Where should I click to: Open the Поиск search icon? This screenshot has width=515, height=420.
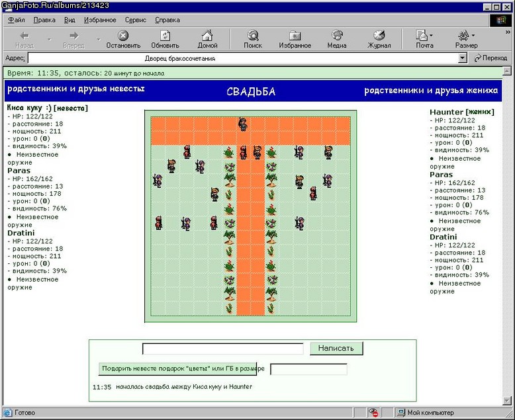click(253, 35)
